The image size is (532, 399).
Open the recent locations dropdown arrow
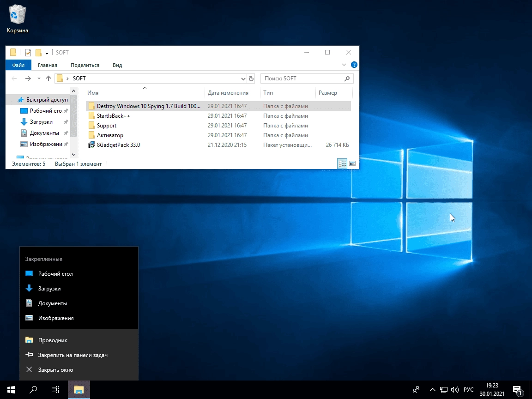[39, 79]
